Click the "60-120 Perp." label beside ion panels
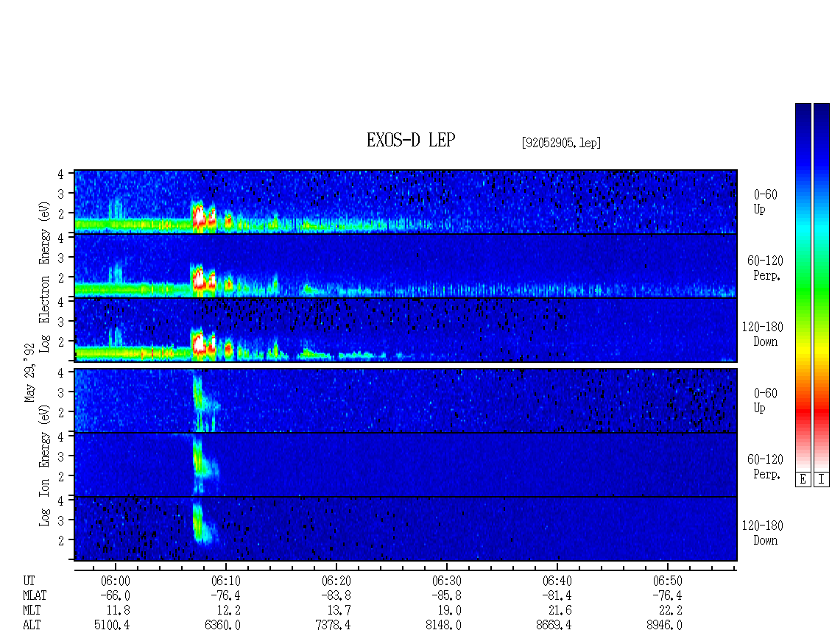This screenshot has height=644, width=832. (765, 467)
